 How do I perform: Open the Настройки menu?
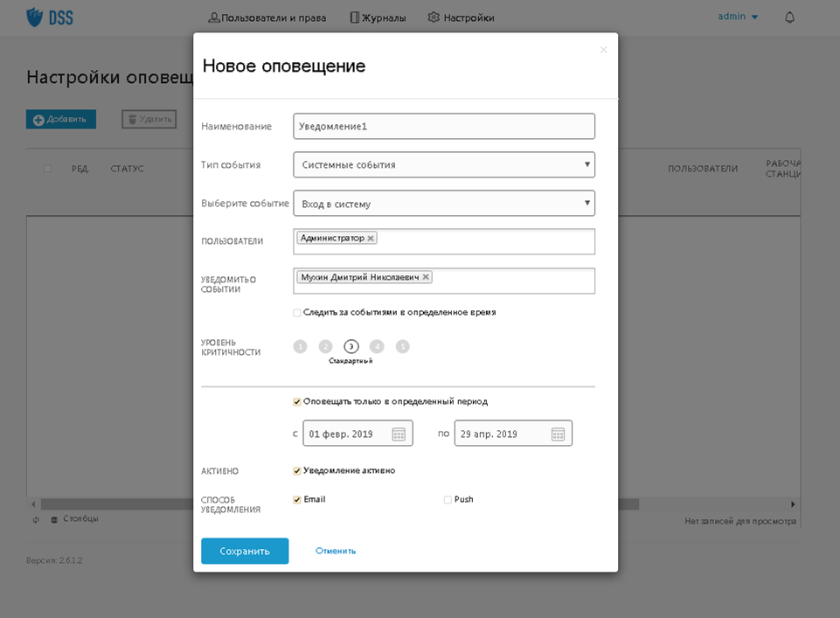tap(461, 17)
